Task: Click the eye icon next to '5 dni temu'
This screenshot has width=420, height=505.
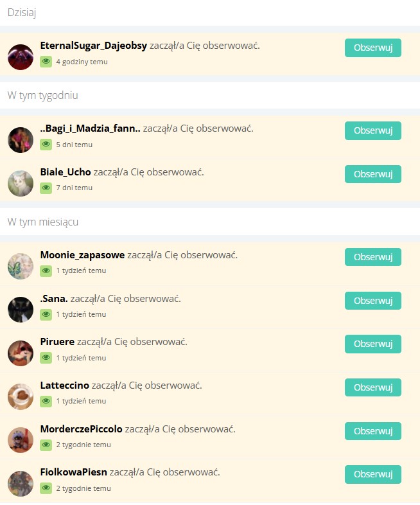Action: [x=46, y=145]
